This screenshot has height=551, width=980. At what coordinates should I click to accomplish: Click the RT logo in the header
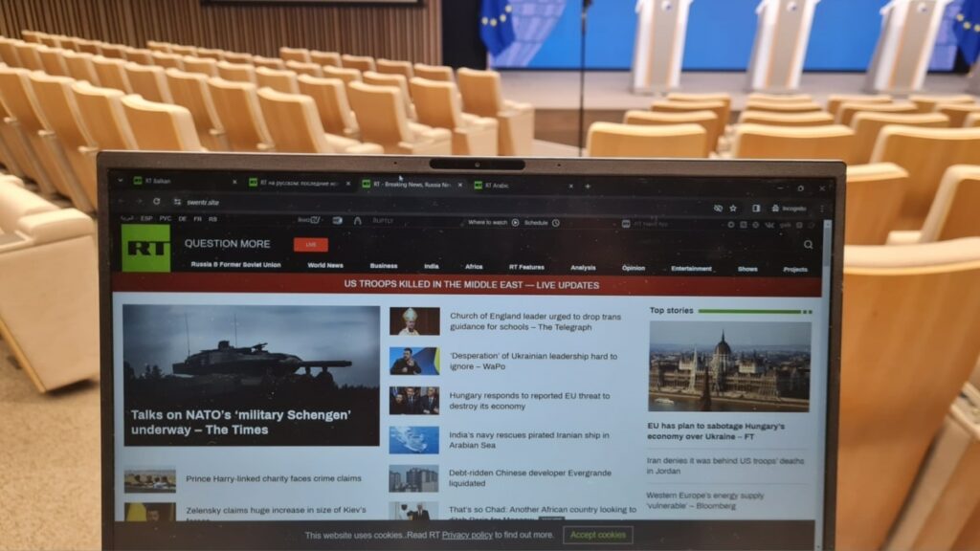click(x=145, y=248)
